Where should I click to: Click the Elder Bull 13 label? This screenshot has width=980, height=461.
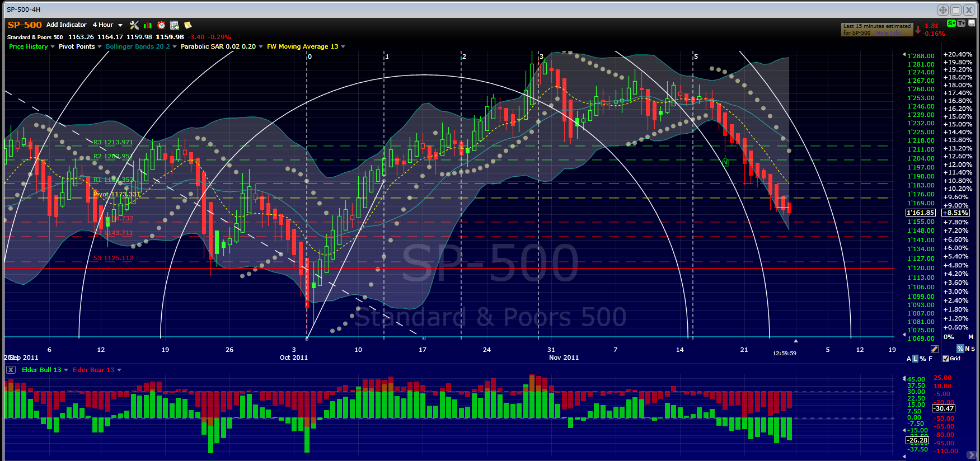tap(42, 370)
